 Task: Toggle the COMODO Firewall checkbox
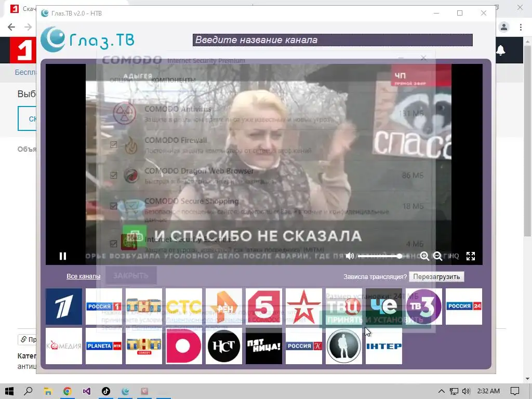pyautogui.click(x=114, y=144)
